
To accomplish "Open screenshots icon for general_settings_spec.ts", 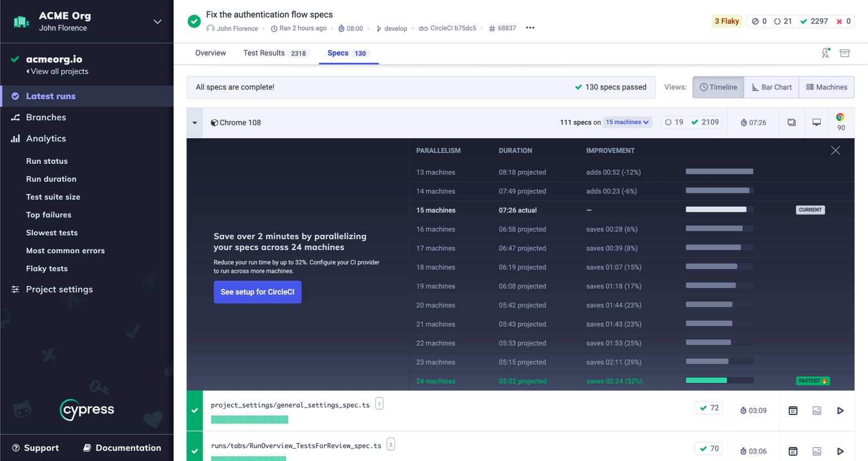I will click(816, 411).
